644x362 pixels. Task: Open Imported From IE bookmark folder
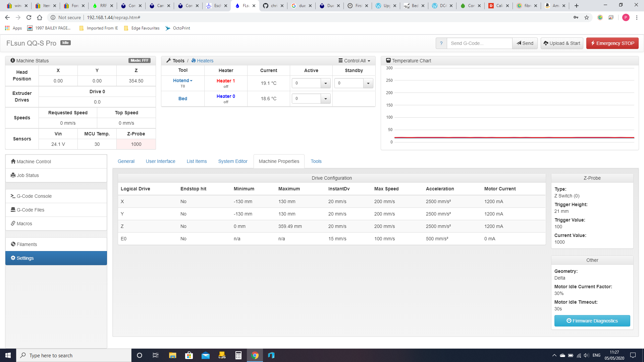click(99, 28)
